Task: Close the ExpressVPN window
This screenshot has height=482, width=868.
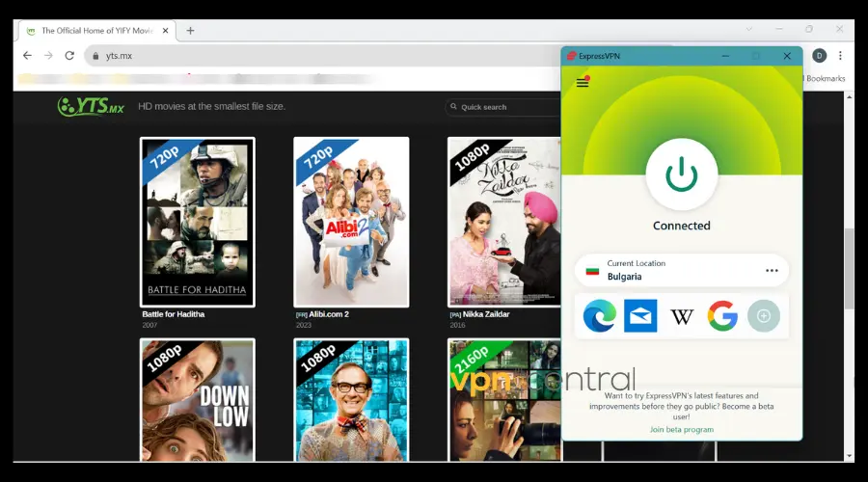Action: 787,56
